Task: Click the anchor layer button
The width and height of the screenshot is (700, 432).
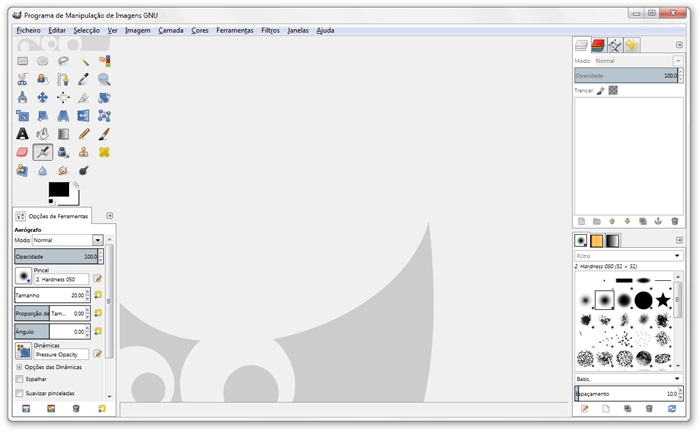Action: (x=658, y=221)
